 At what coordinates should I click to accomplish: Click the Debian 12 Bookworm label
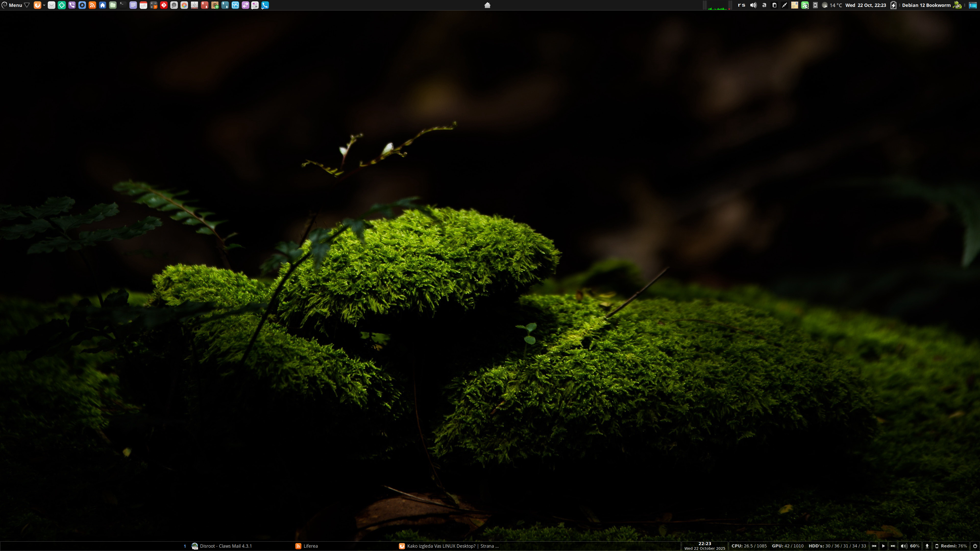pos(926,5)
